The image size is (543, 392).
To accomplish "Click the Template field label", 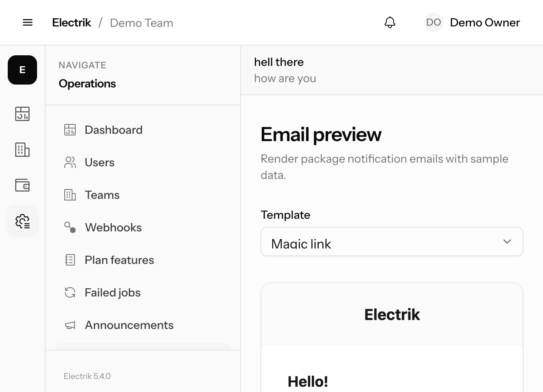I will 285,215.
